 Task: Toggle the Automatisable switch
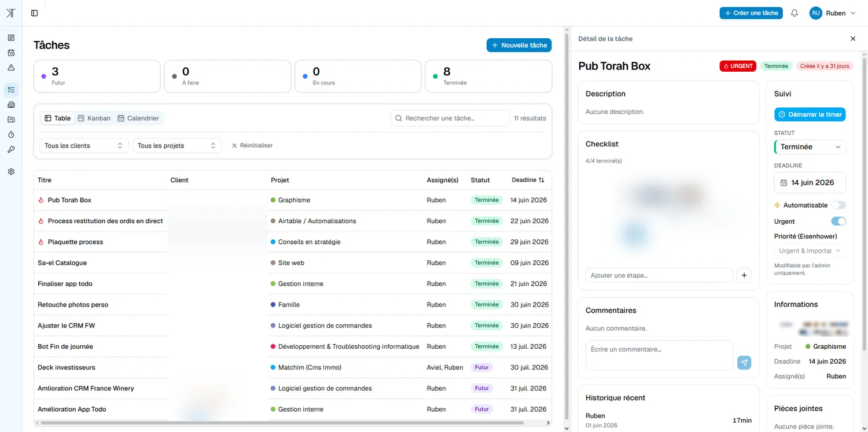click(838, 205)
